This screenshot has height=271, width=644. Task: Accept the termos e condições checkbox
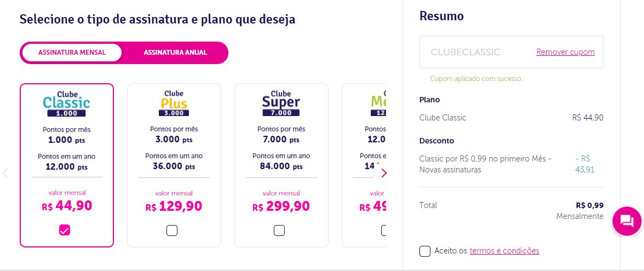tap(425, 251)
